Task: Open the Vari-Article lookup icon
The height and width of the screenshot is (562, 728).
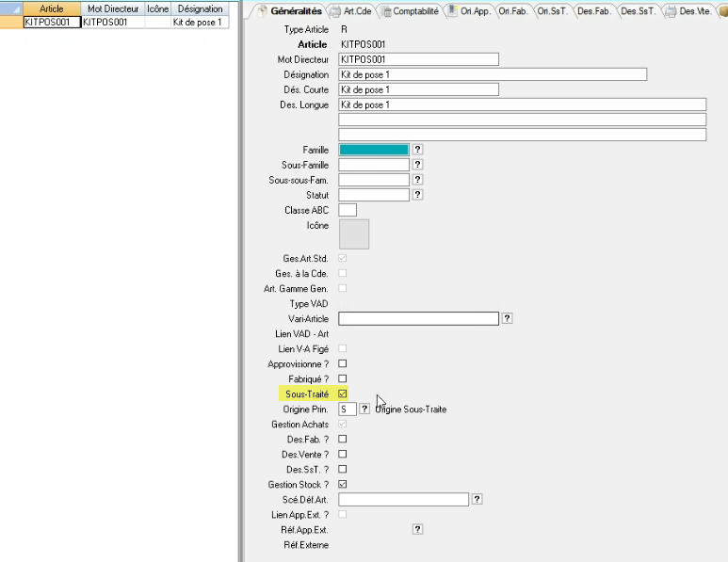Action: pos(507,319)
